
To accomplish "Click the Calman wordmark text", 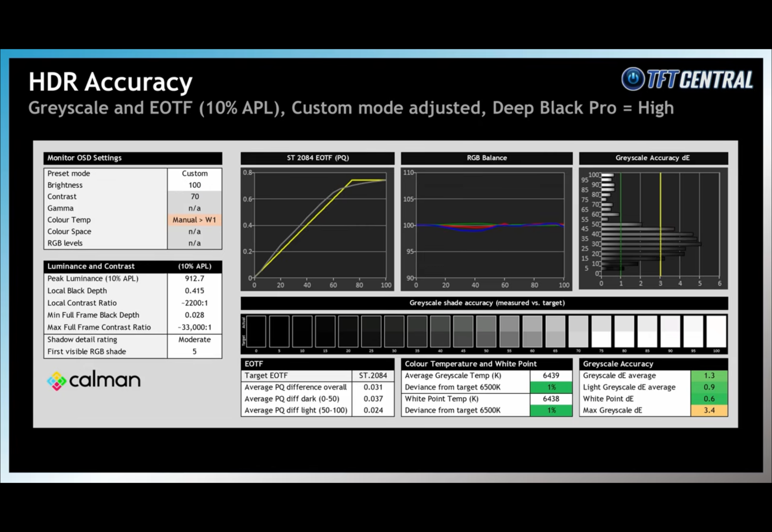I will tap(105, 380).
